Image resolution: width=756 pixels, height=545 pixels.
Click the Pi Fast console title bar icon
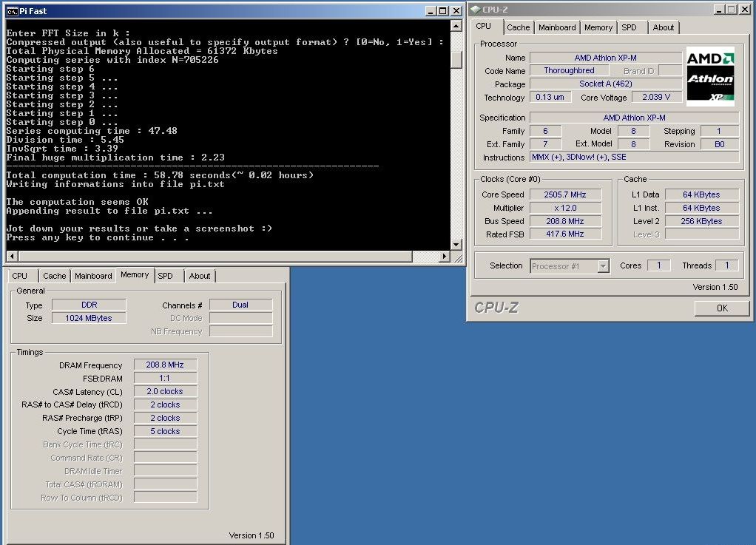click(x=13, y=11)
